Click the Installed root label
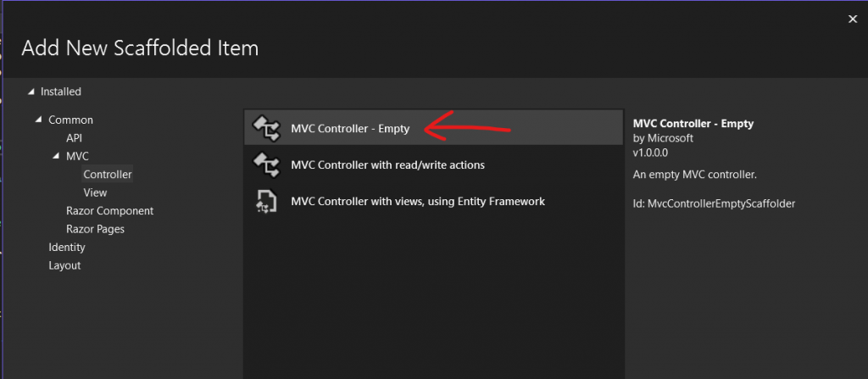This screenshot has width=868, height=379. tap(61, 92)
